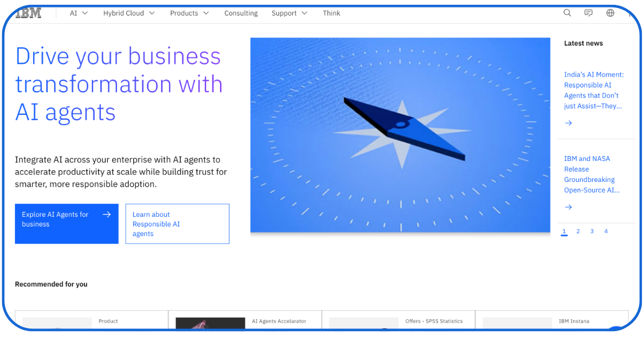Image resolution: width=644 pixels, height=337 pixels.
Task: Click arrow under India's AI Moment news
Action: [569, 123]
